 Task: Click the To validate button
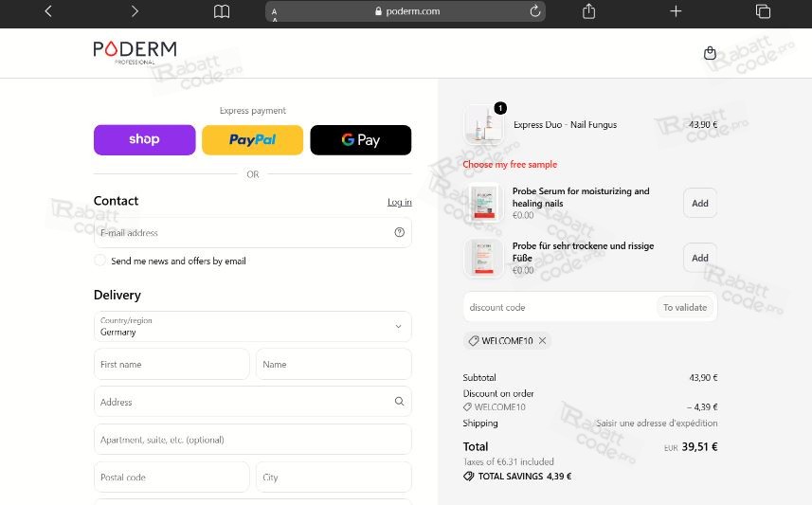[685, 307]
